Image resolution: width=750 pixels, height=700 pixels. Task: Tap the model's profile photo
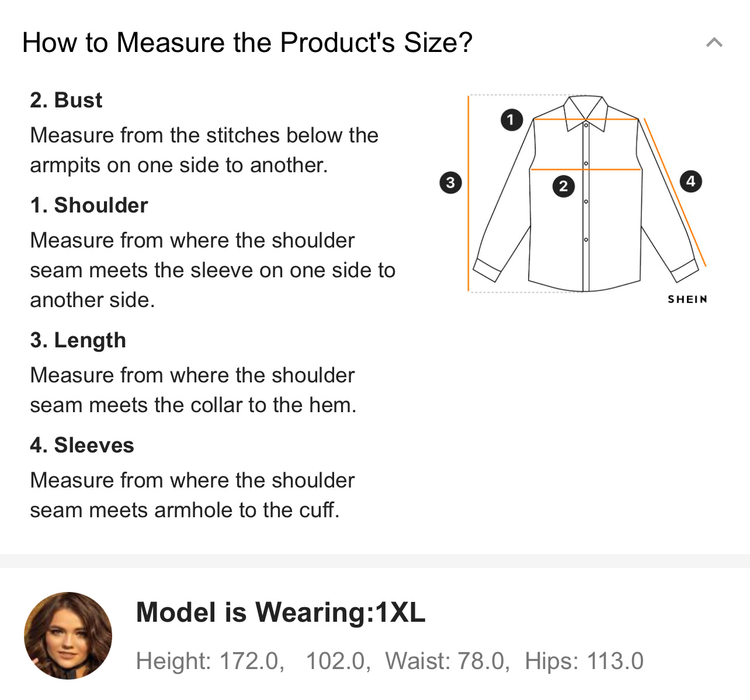click(68, 636)
